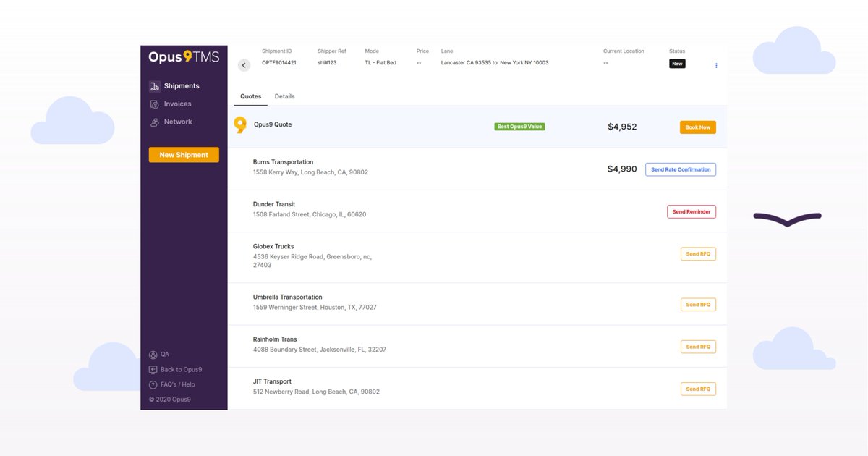Click the Invoices icon in sidebar
Screen dimensions: 868x456
tap(154, 104)
